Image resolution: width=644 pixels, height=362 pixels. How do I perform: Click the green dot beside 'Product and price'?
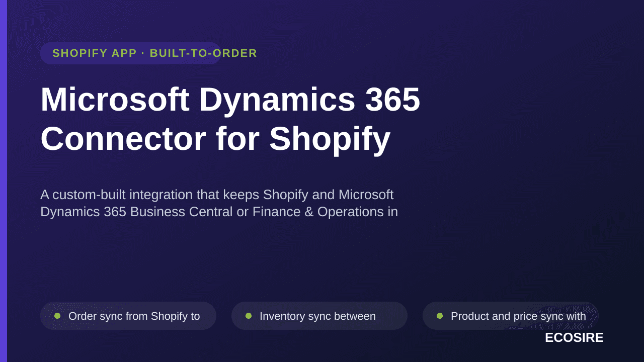[x=440, y=316]
